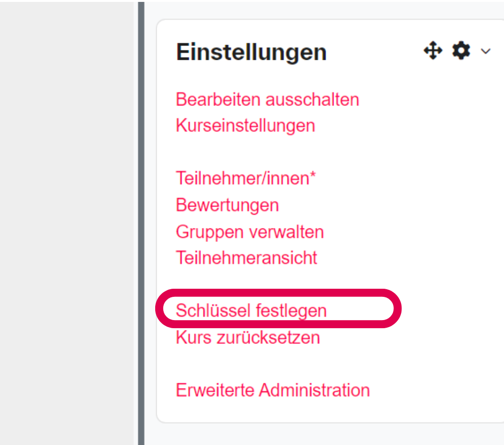504x445 pixels.
Task: Open the Bewertungen page
Action: coord(227,205)
